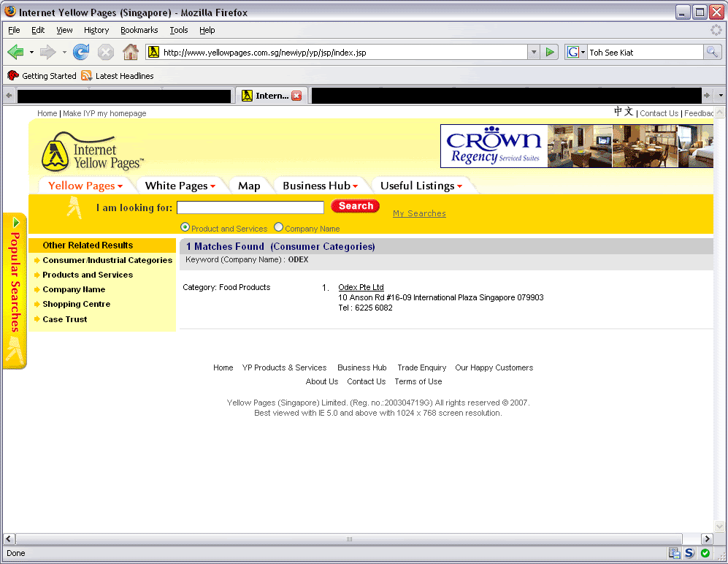Click Products and Services sidebar link

pyautogui.click(x=88, y=275)
